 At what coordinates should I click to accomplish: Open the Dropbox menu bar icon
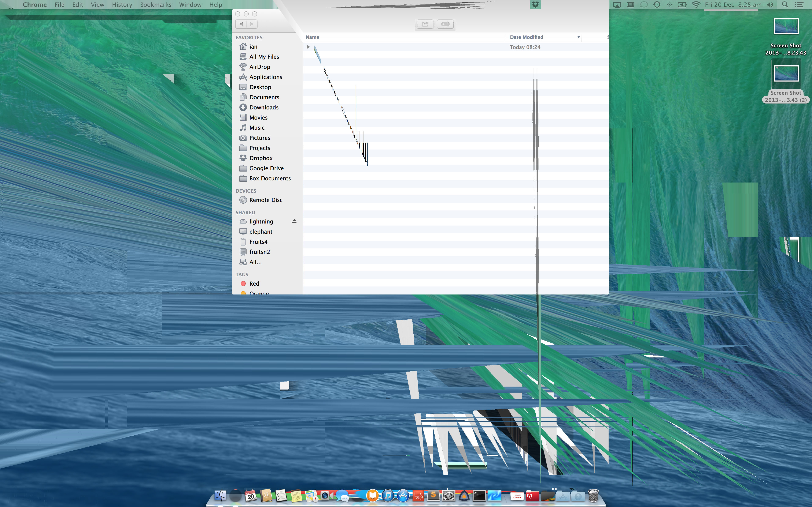point(535,5)
